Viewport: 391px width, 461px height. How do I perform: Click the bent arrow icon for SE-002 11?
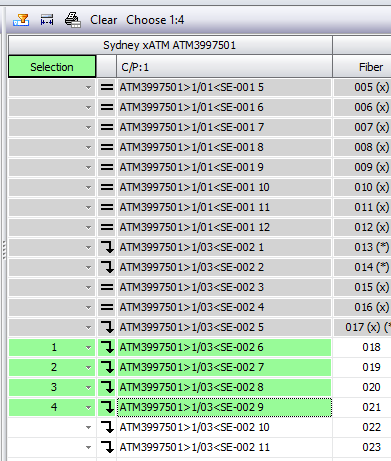point(107,447)
